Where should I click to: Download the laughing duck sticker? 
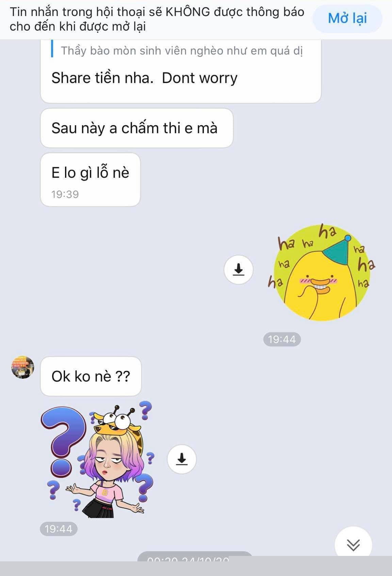[x=239, y=269]
